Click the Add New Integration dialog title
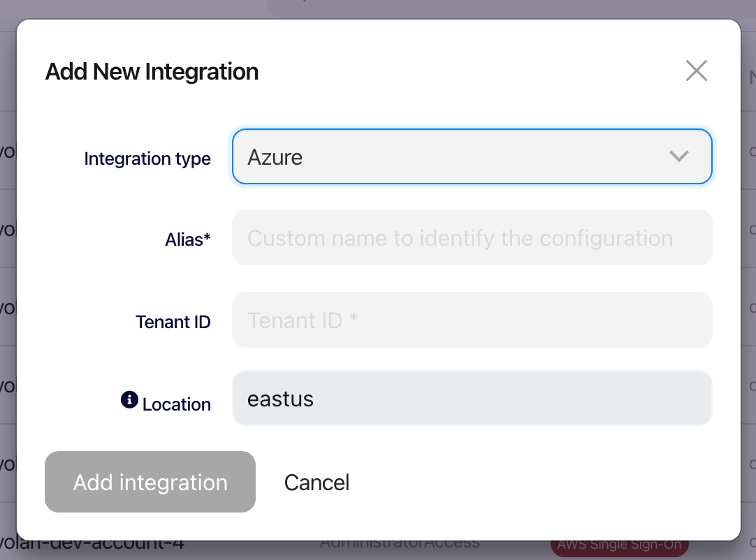This screenshot has width=756, height=560. tap(152, 71)
